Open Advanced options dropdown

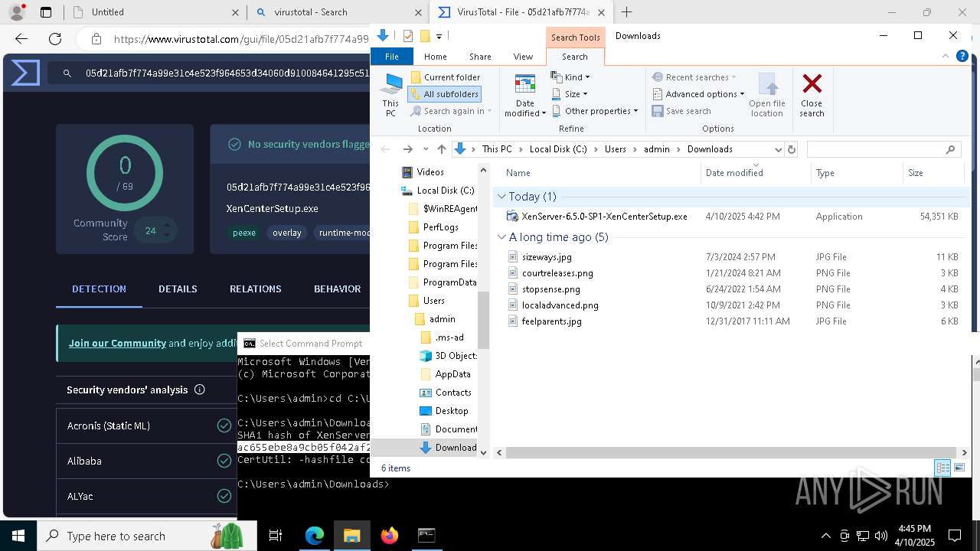(x=699, y=94)
